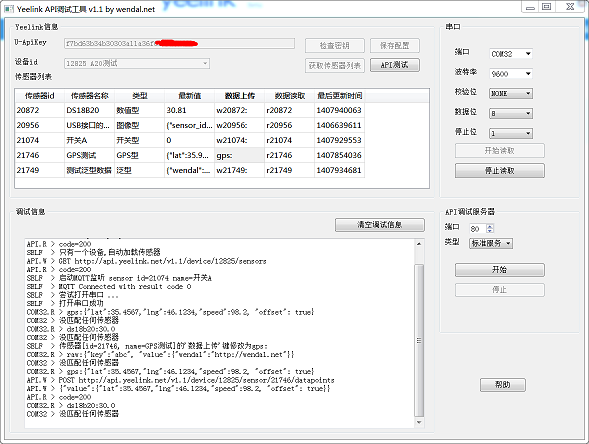
Task: Select sensor id cell 20956
Action: coord(39,125)
